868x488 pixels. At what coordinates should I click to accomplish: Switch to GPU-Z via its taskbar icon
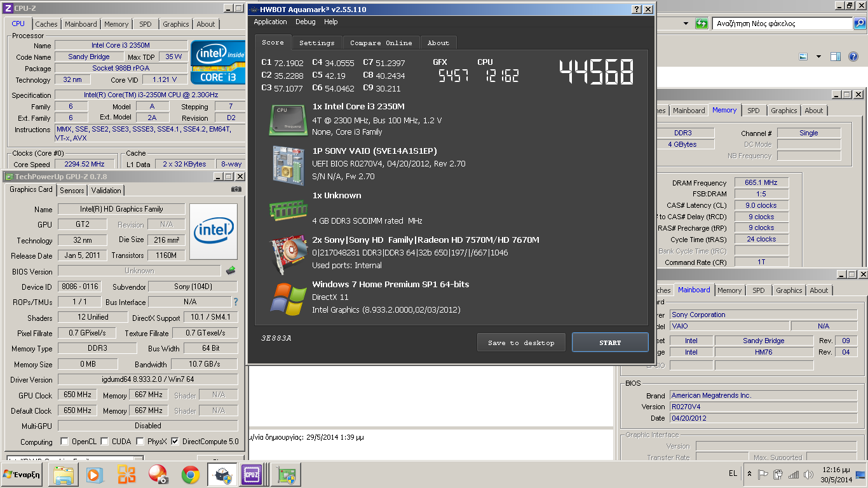point(286,475)
